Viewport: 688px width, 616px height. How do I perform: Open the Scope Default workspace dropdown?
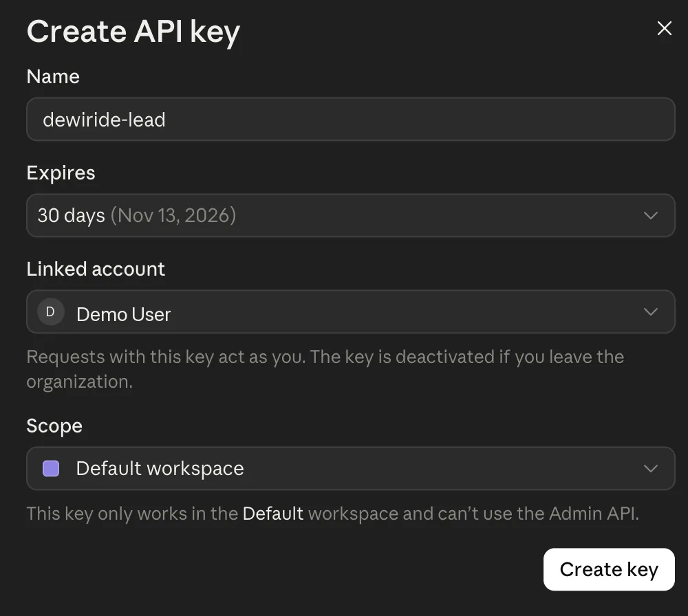(351, 468)
